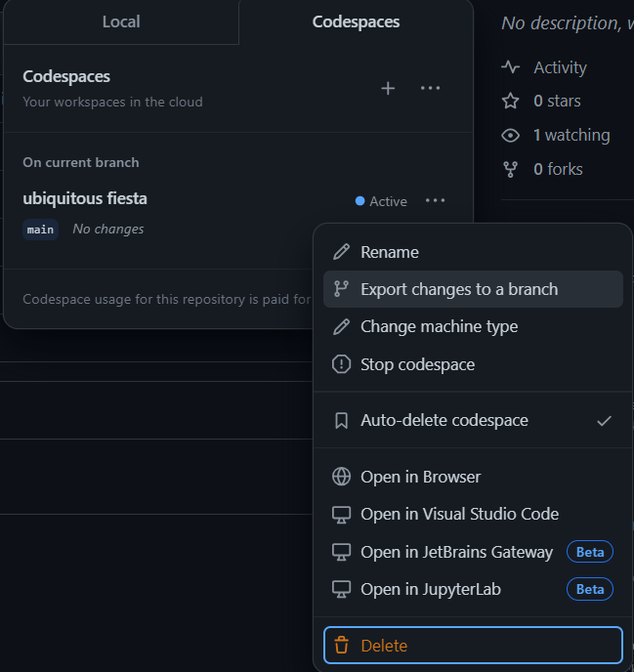Click desktop icon beside Open in JupyterLab

(341, 590)
